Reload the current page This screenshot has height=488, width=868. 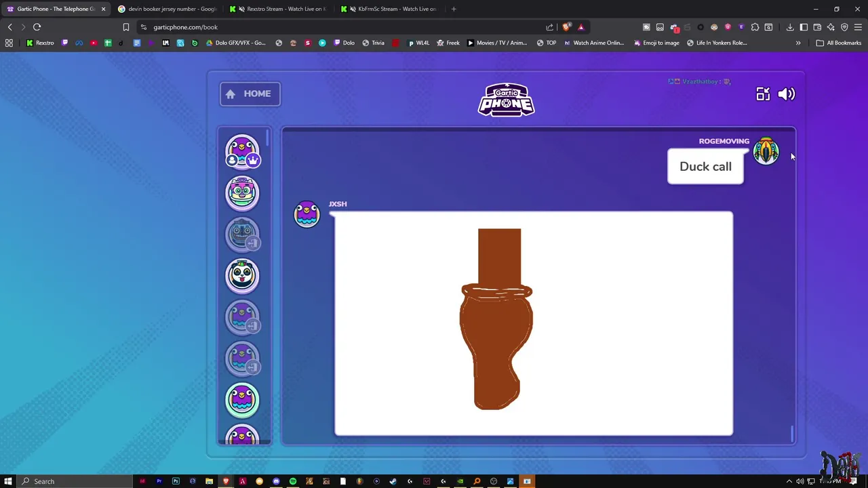coord(37,27)
